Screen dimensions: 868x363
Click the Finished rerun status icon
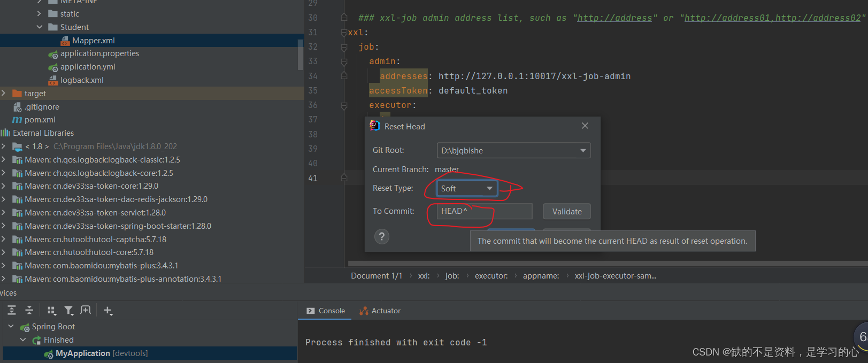pyautogui.click(x=36, y=340)
